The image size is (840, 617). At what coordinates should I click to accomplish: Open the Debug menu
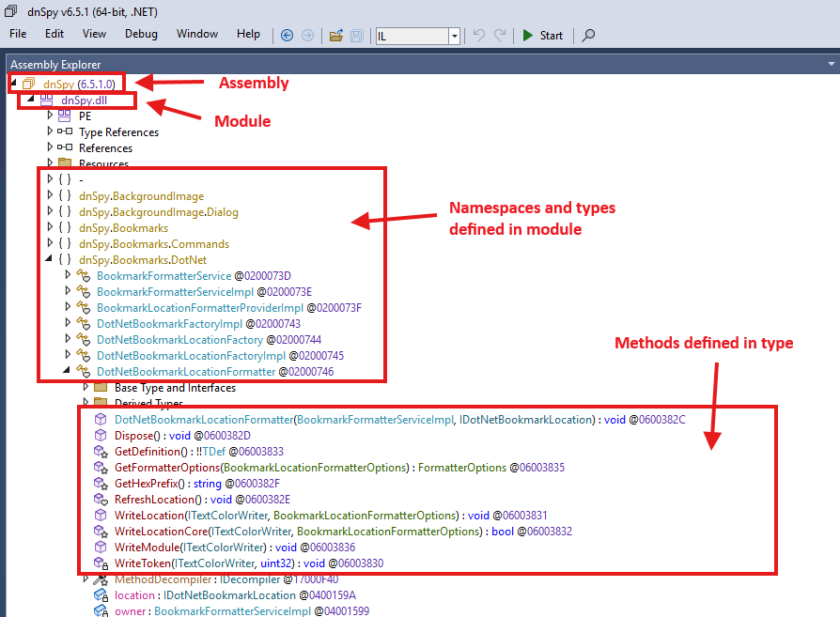point(142,34)
